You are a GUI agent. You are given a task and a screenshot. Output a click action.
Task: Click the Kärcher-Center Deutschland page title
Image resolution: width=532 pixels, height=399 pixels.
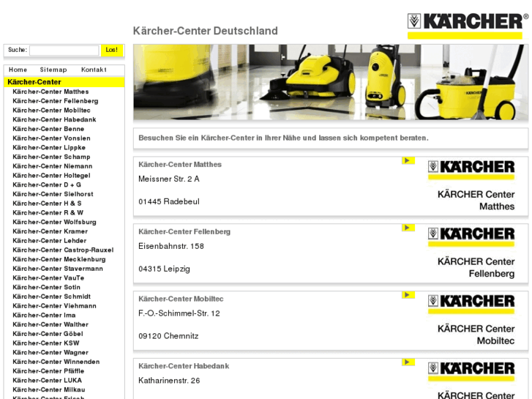point(206,31)
